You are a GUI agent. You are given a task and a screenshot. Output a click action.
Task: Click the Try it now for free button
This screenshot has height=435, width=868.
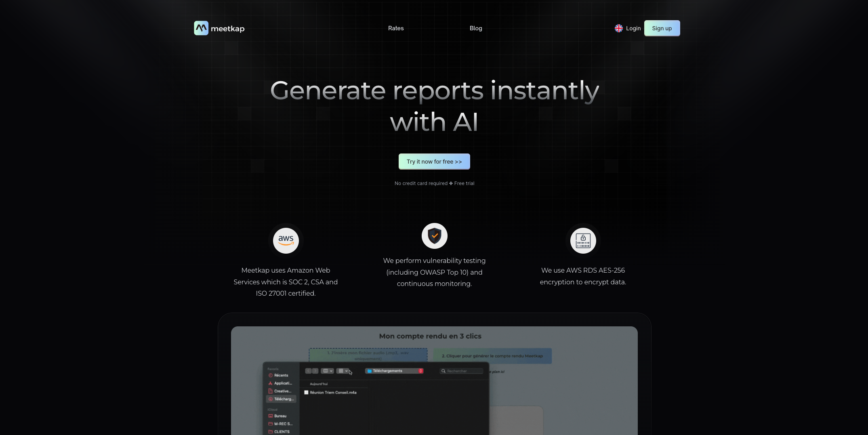point(434,161)
